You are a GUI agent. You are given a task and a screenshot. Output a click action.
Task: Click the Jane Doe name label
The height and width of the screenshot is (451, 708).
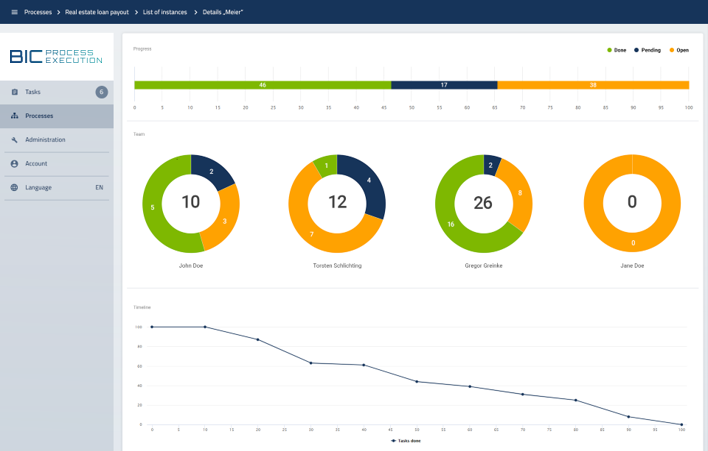[632, 265]
